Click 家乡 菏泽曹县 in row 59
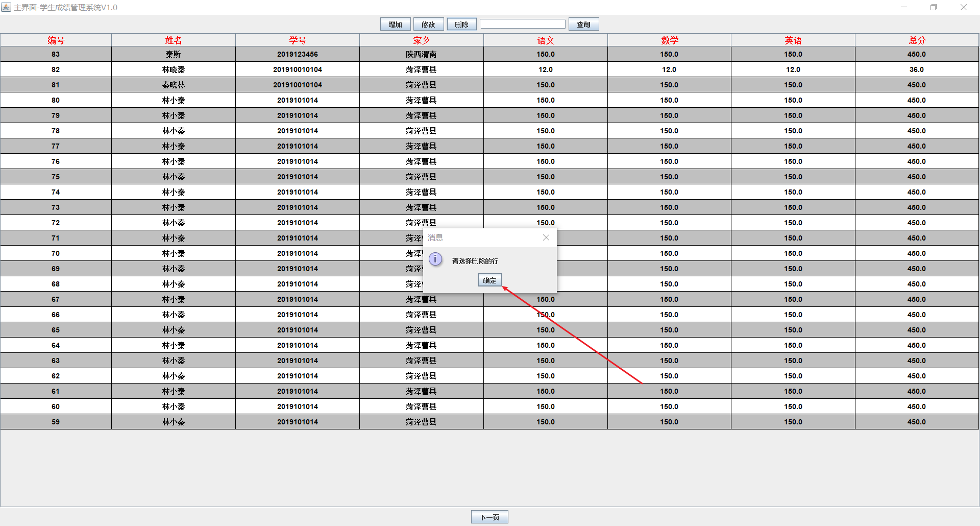This screenshot has height=526, width=980. click(422, 422)
